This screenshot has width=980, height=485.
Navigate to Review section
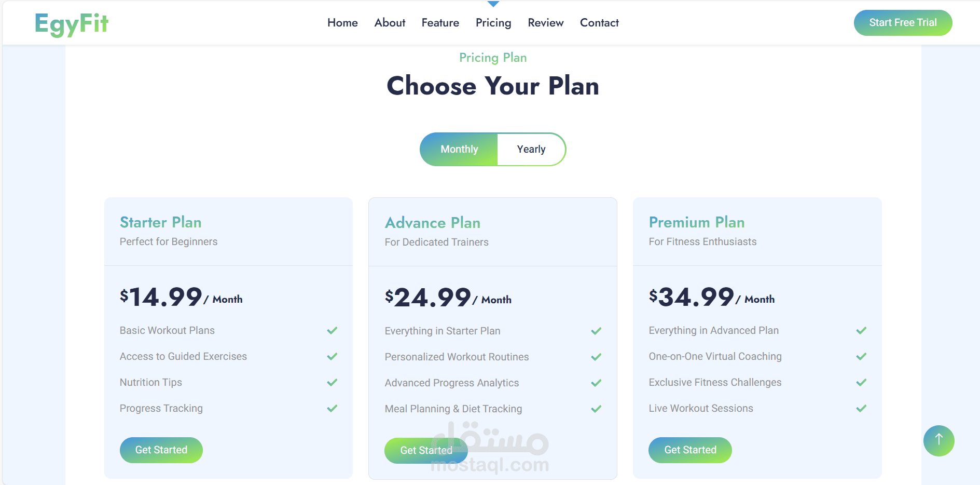click(545, 23)
